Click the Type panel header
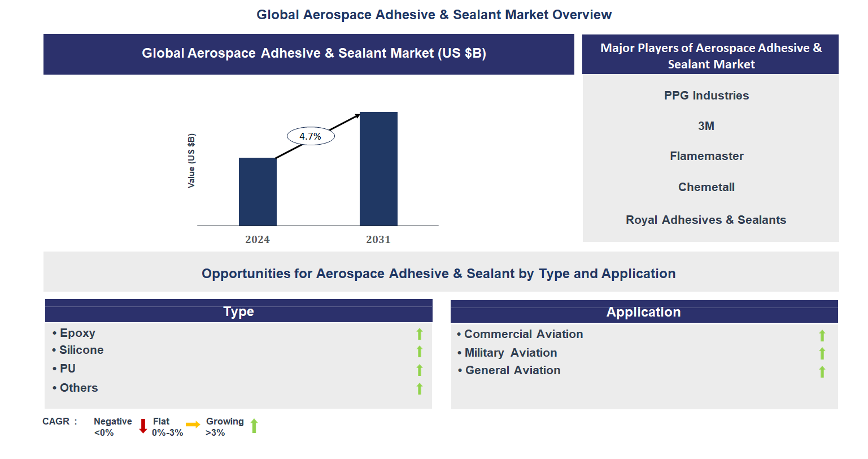 click(x=238, y=311)
